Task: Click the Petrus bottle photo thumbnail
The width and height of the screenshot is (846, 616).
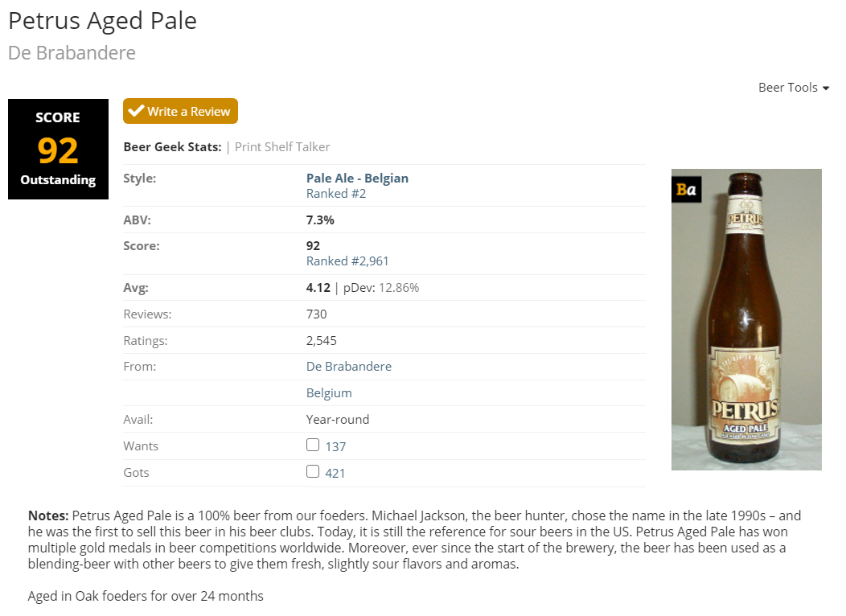Action: pos(746,322)
